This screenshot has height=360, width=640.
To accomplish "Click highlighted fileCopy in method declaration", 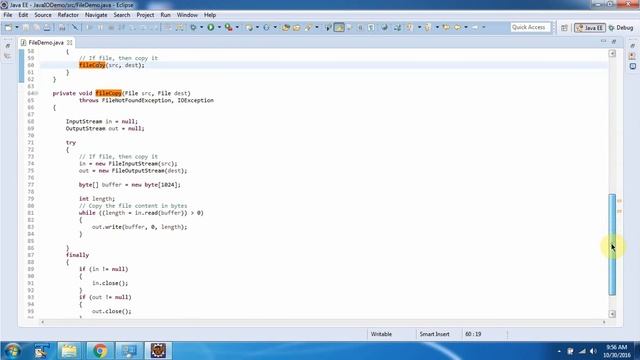I will pyautogui.click(x=109, y=93).
